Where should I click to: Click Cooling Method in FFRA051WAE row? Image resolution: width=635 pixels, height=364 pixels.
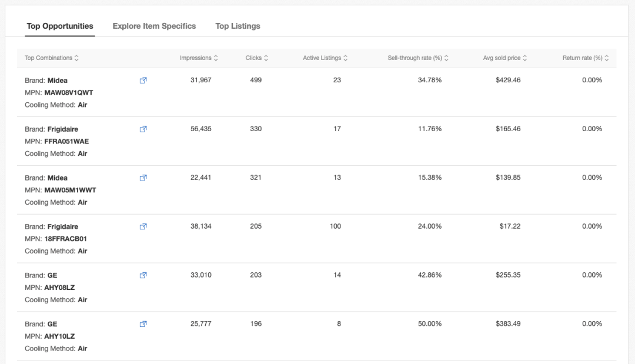(56, 153)
